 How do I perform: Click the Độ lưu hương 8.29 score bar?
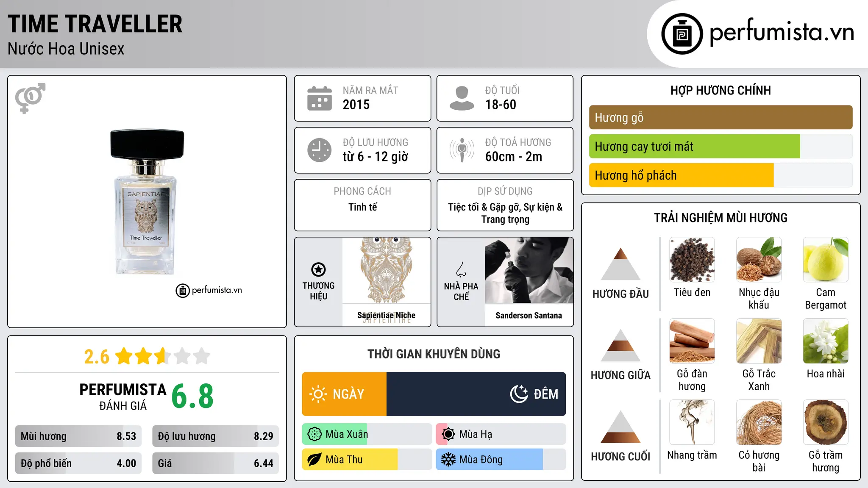click(x=215, y=436)
